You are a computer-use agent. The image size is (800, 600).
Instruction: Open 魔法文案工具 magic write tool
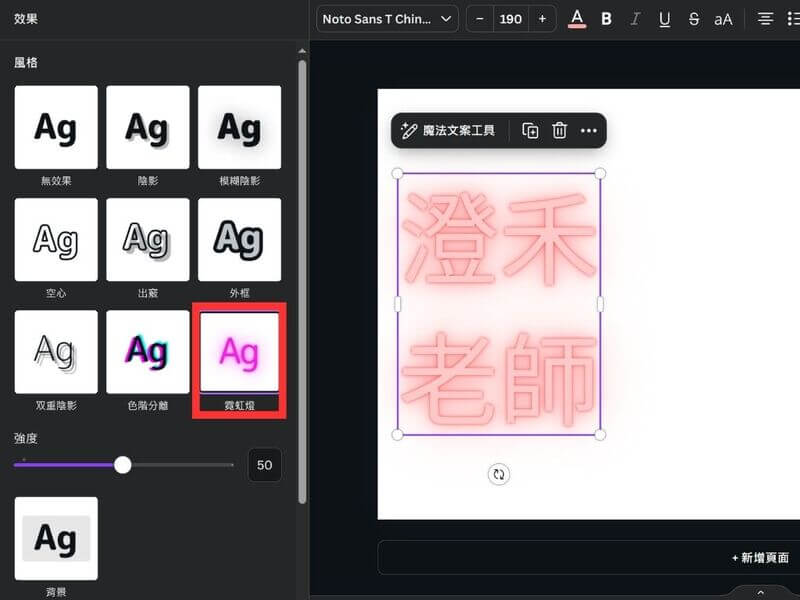tap(448, 130)
